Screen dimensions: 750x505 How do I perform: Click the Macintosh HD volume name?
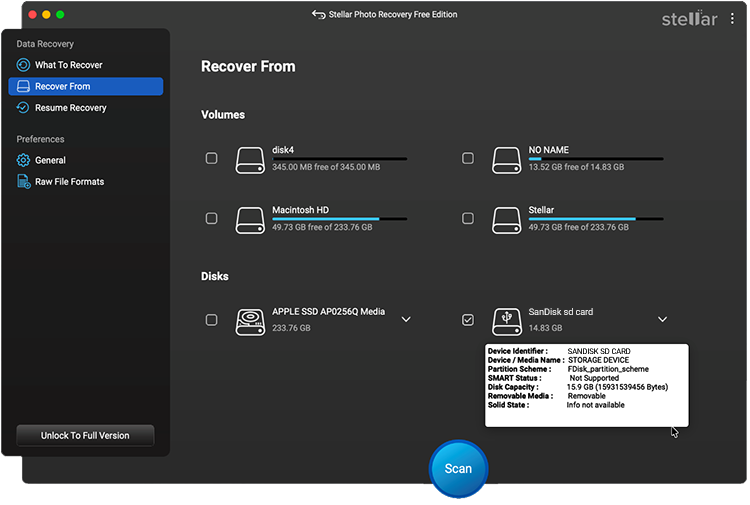tap(300, 210)
